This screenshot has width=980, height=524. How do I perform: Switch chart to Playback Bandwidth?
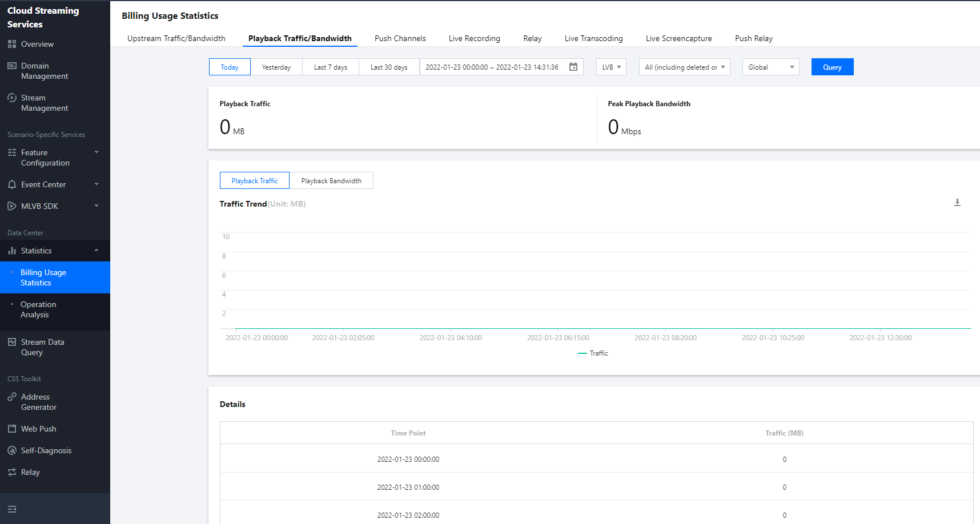coord(331,180)
